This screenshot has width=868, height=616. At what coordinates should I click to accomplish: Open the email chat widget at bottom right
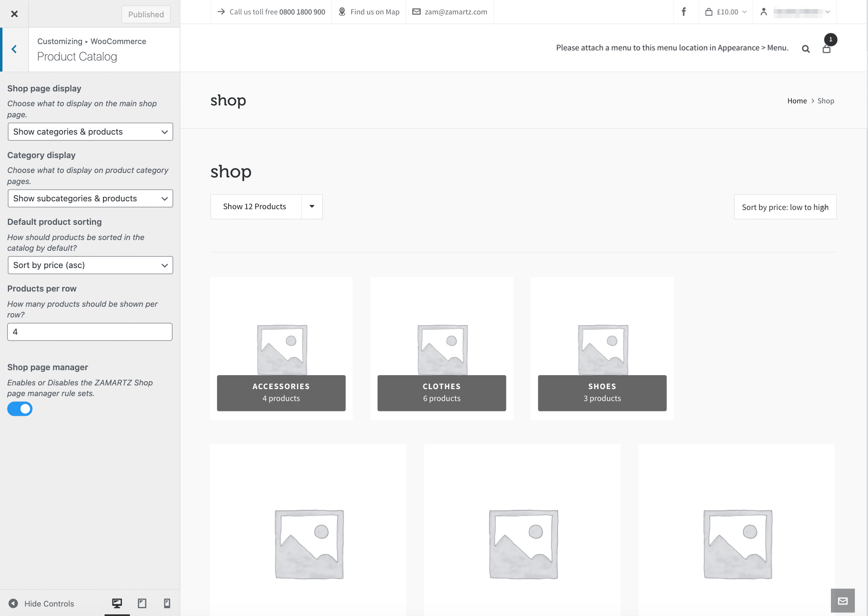(x=843, y=601)
